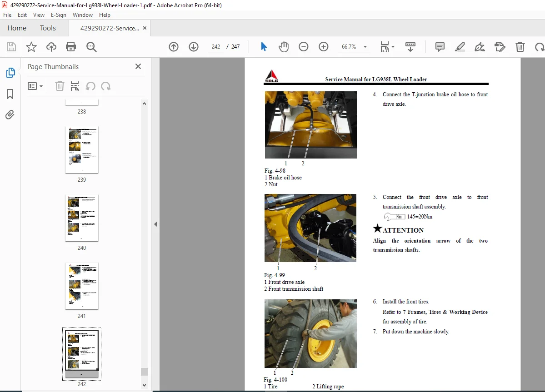Add the file to starred with the star icon
The width and height of the screenshot is (545, 392).
click(31, 47)
